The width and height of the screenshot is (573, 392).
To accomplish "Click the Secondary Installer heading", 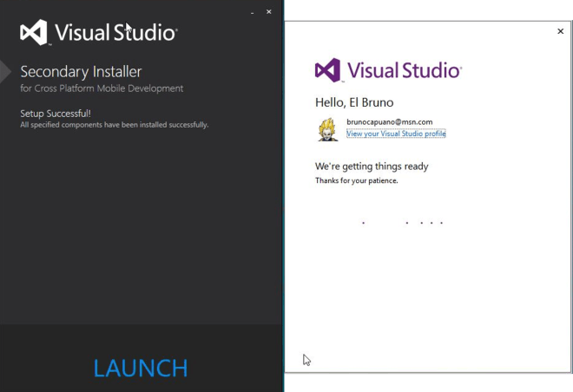I will coord(81,72).
